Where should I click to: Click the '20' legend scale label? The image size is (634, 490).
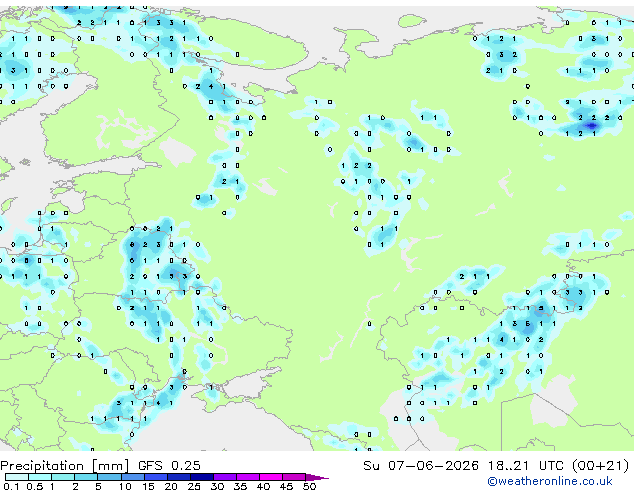click(171, 486)
